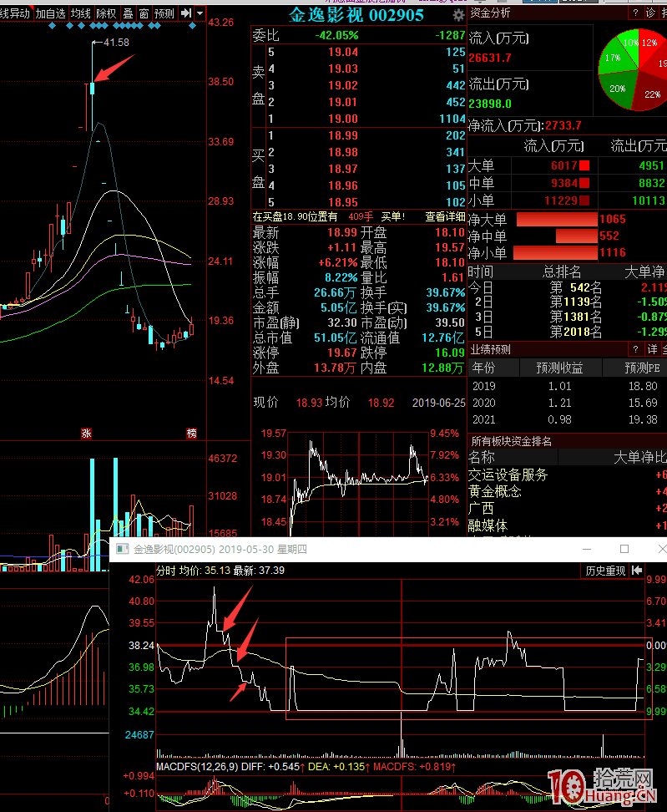The height and width of the screenshot is (812, 667).
Task: Click the 换手 value 39.67%
Action: click(446, 292)
